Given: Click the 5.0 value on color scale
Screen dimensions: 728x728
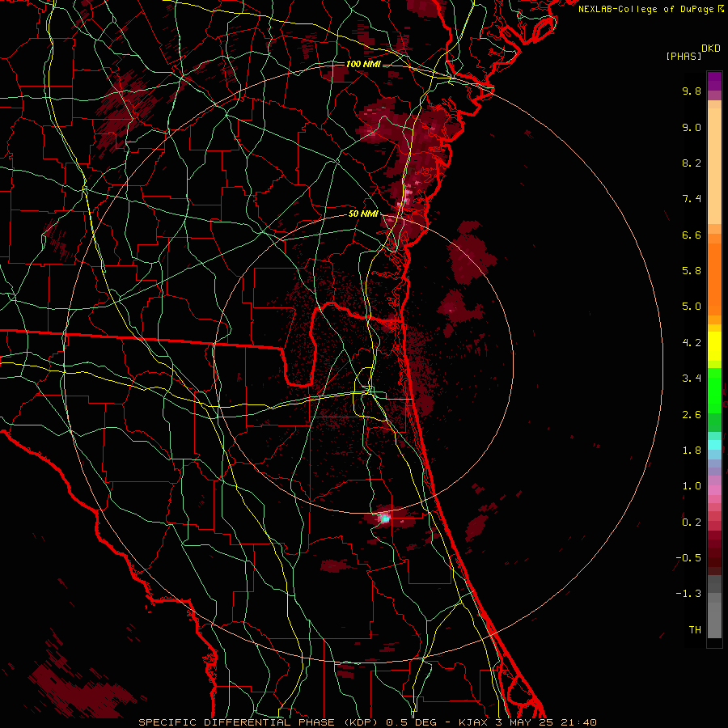Looking at the screenshot, I should coord(692,307).
